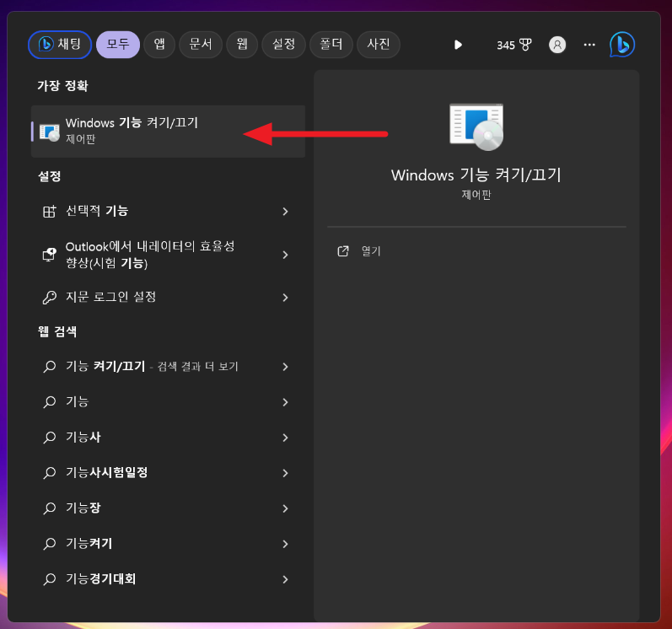Screen dimensions: 672x629
Task: Expand the 기능 켜기/끄기 web result chevron
Action: point(286,367)
